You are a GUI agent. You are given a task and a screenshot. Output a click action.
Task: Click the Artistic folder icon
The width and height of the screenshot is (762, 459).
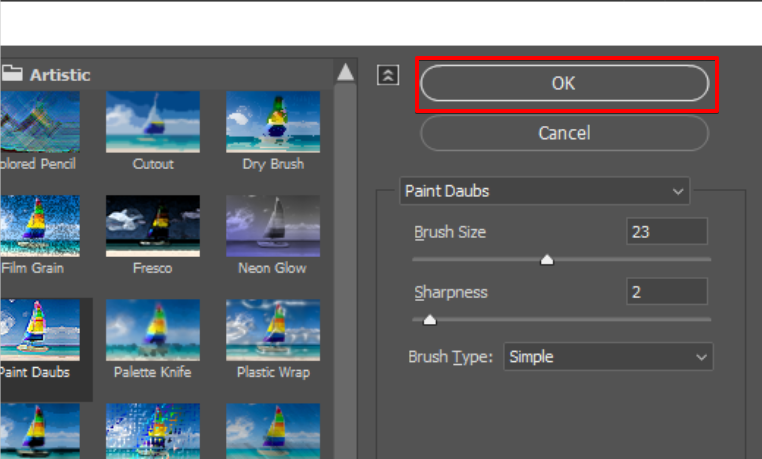[x=12, y=73]
